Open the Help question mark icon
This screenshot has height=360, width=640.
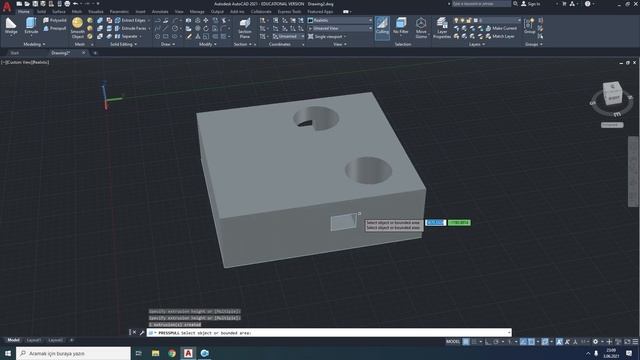[587, 4]
